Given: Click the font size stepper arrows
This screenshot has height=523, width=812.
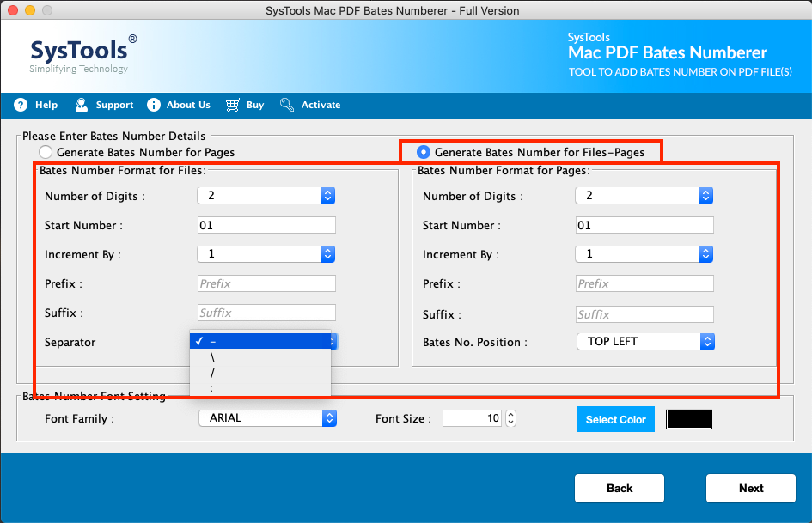Looking at the screenshot, I should pyautogui.click(x=510, y=418).
